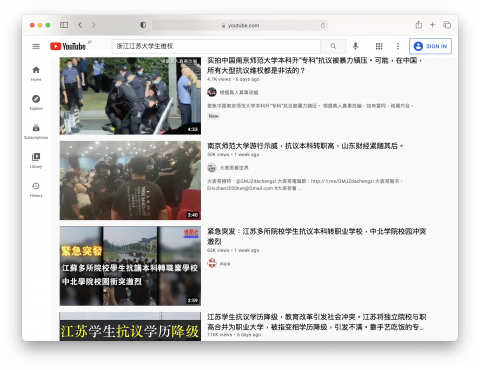Click "1 week ago" under second video
The width and height of the screenshot is (480, 370).
click(x=247, y=155)
